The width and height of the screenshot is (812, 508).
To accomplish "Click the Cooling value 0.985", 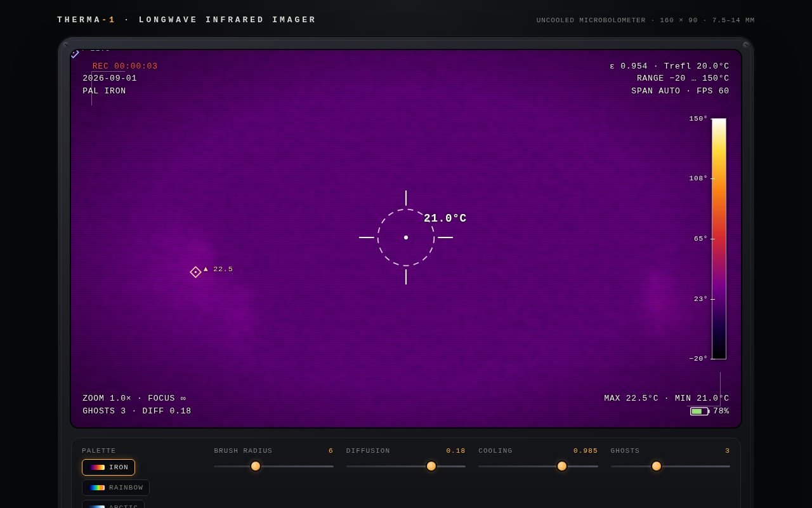I will (x=586, y=451).
